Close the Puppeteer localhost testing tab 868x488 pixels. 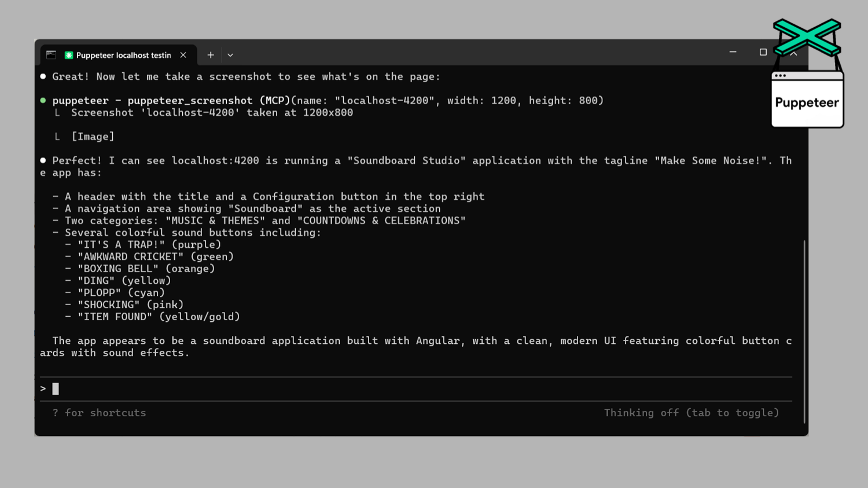(x=183, y=55)
